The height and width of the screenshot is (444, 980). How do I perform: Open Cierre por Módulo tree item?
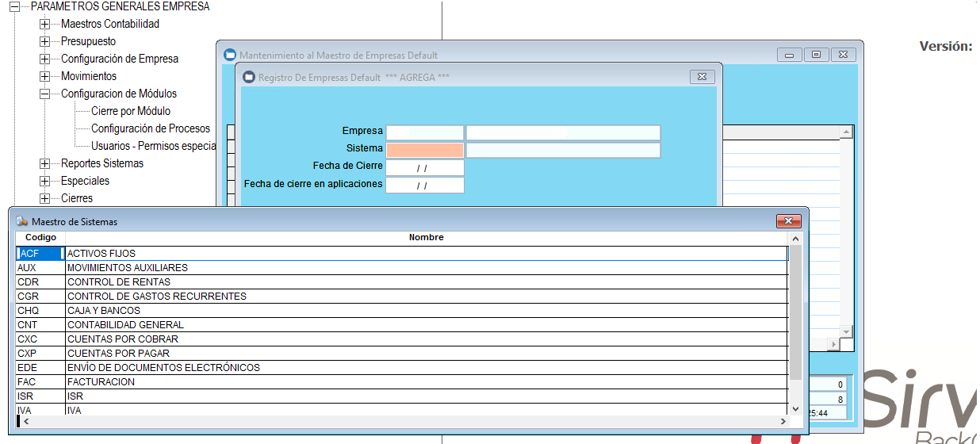[130, 112]
